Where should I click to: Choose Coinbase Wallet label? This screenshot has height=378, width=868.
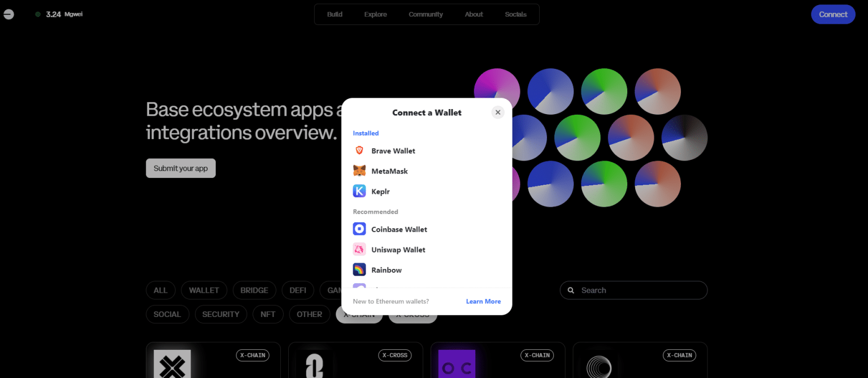(x=399, y=229)
